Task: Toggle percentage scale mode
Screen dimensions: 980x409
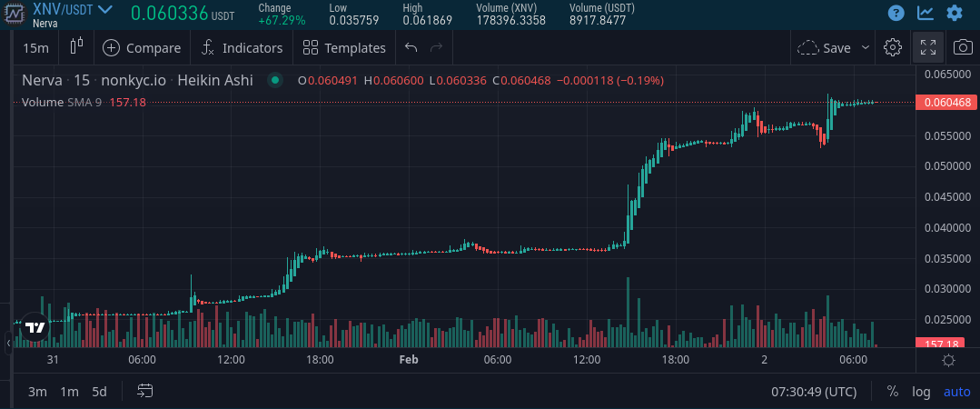Action: click(x=893, y=392)
